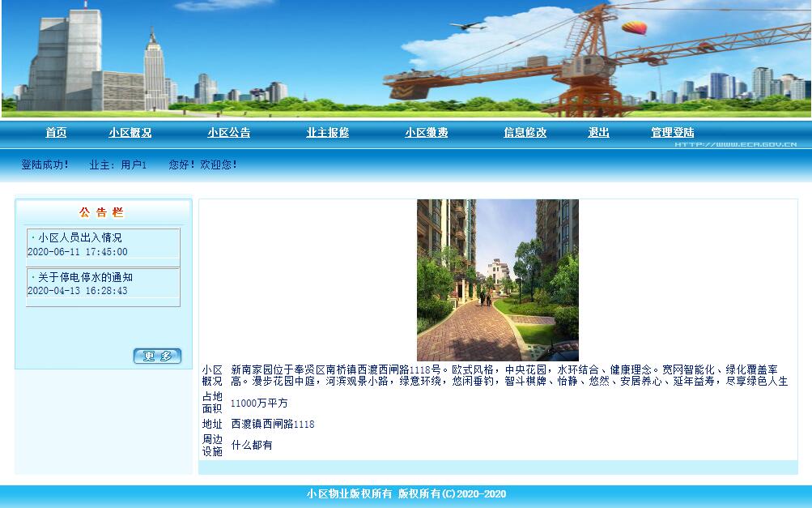Click the 2020-06-11 17:45:00 notice timestamp

click(78, 252)
